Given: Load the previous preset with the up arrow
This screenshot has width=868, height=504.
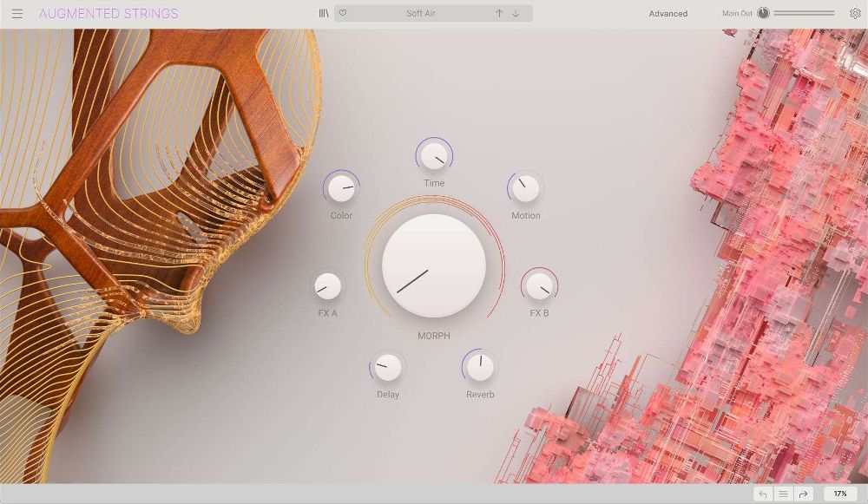Looking at the screenshot, I should [x=497, y=13].
